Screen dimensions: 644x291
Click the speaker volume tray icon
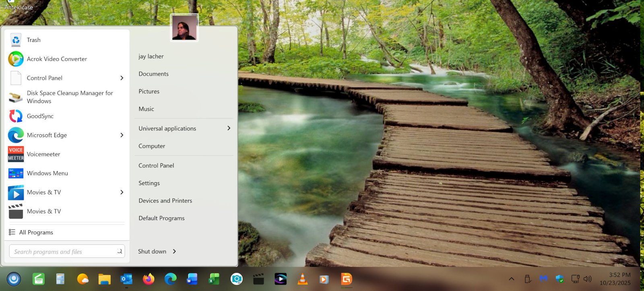click(x=588, y=279)
